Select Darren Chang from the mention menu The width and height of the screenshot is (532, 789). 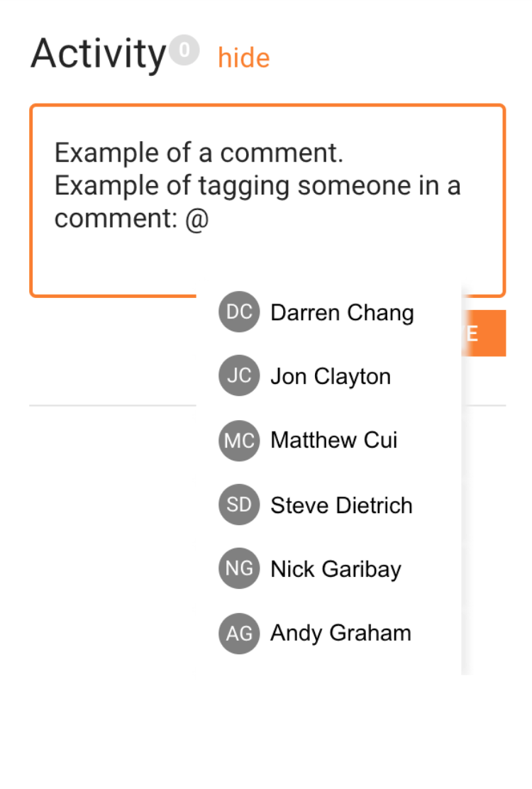[x=342, y=312]
